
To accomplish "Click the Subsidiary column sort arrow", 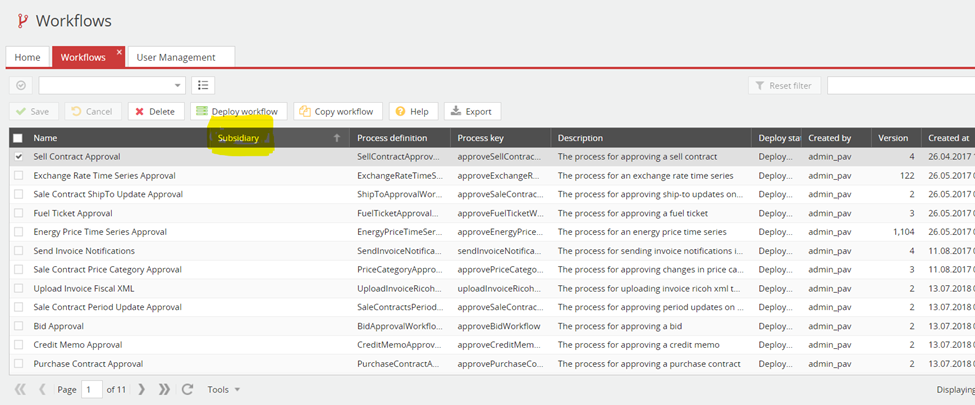I will point(337,138).
